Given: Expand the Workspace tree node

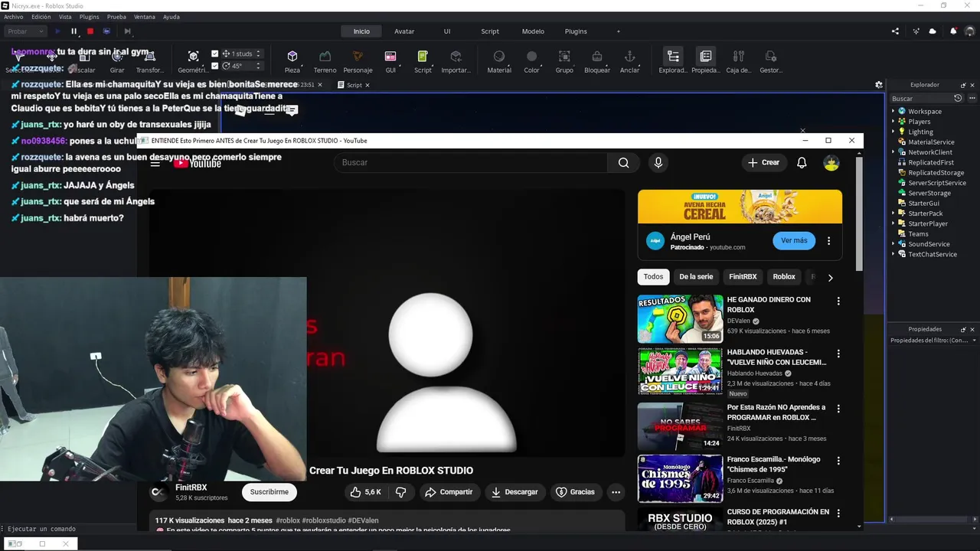Looking at the screenshot, I should (x=893, y=111).
